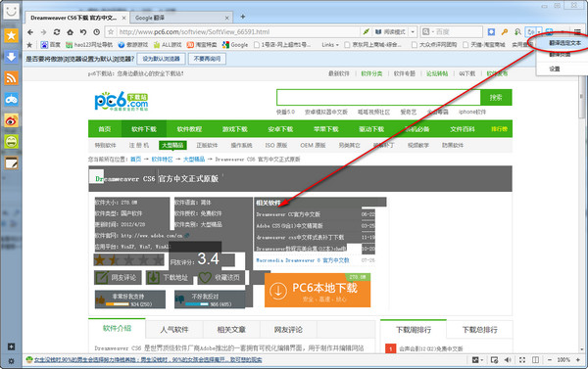This screenshot has width=588, height=369.
Task: Close the Dreamweaver CS6 tab
Action: tap(123, 18)
